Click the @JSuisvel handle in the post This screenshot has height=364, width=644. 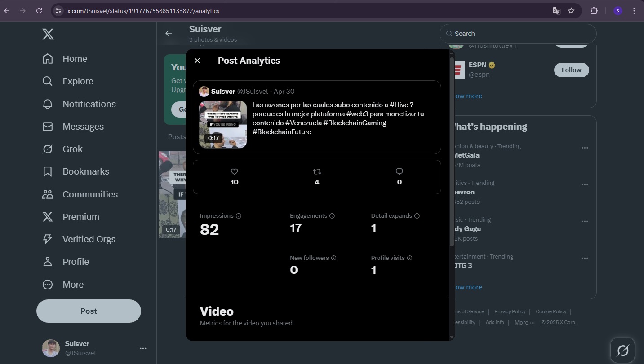[x=253, y=92]
